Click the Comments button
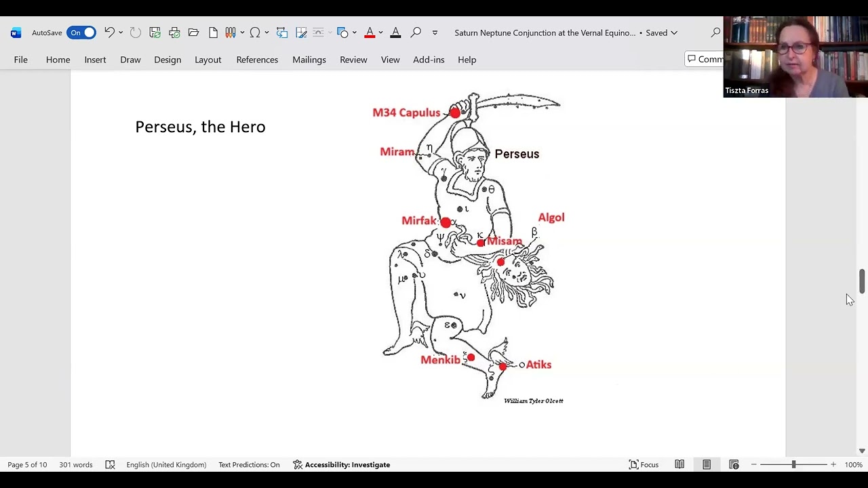The width and height of the screenshot is (868, 488). [x=705, y=60]
